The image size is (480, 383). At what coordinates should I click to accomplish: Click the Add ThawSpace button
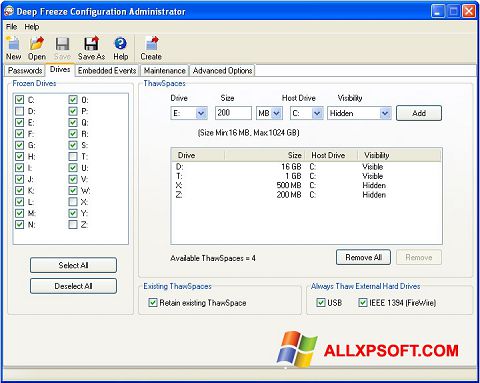point(419,113)
